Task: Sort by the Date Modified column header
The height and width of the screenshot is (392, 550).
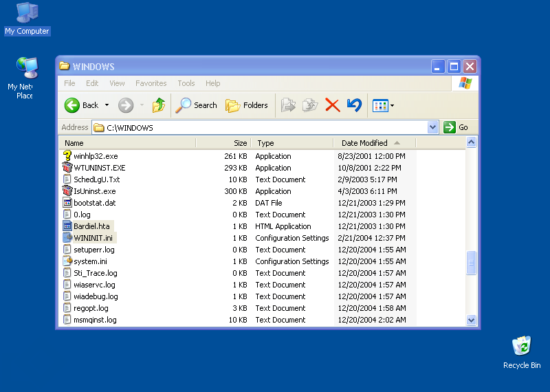Action: tap(374, 143)
